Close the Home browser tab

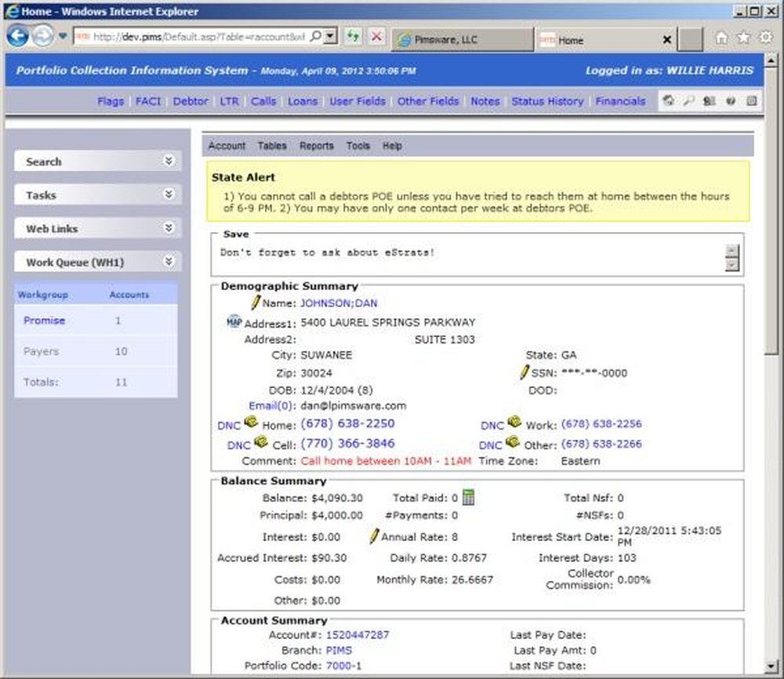666,39
